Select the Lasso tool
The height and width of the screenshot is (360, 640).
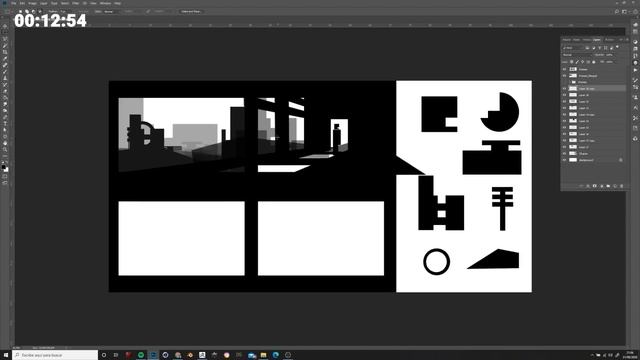coord(5,39)
